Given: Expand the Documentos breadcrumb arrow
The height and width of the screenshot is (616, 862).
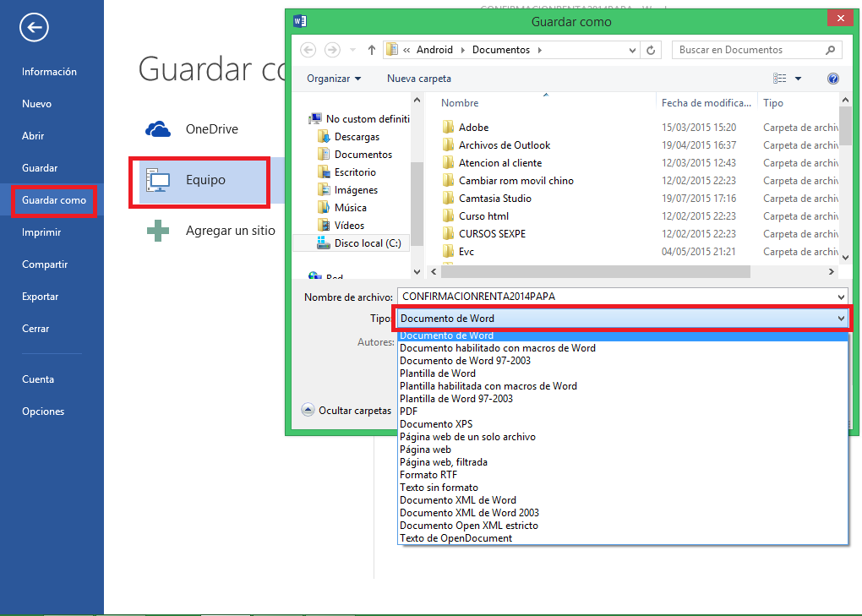Looking at the screenshot, I should (x=540, y=50).
